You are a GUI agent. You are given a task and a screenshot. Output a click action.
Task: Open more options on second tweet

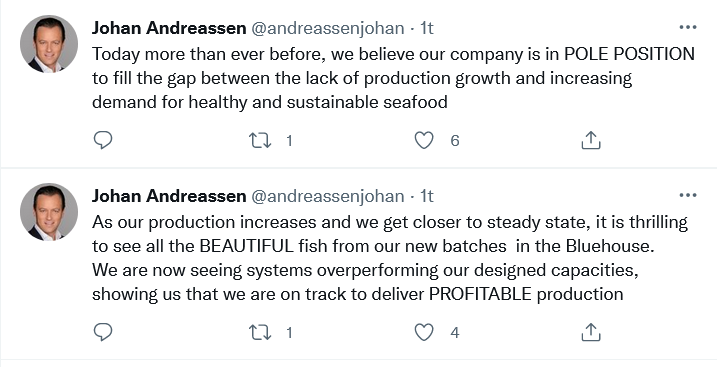[x=688, y=196]
